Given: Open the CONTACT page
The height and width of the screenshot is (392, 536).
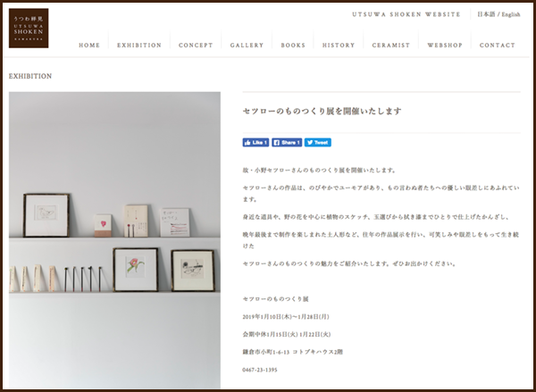Looking at the screenshot, I should (497, 46).
